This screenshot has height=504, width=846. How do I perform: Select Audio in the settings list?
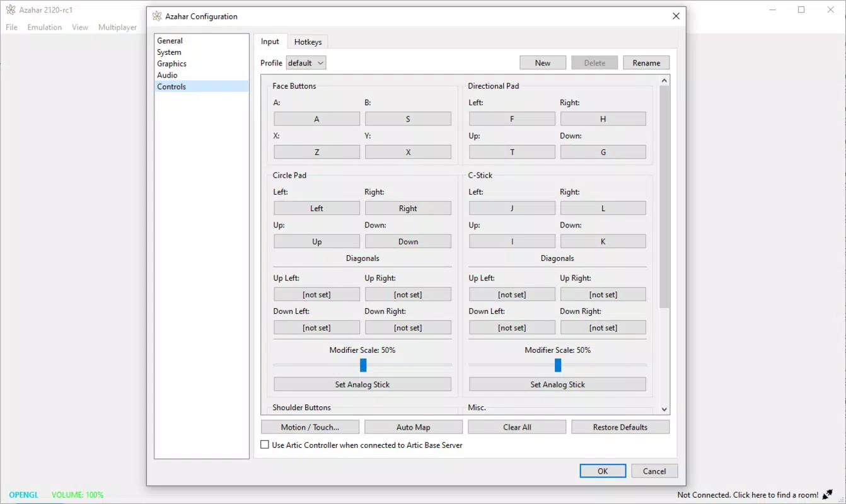(202, 75)
